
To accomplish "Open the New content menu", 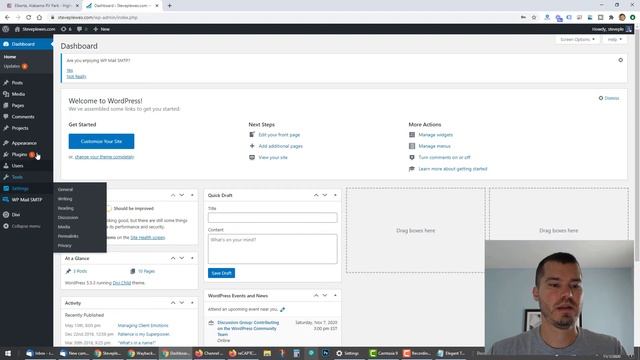I will point(101,29).
